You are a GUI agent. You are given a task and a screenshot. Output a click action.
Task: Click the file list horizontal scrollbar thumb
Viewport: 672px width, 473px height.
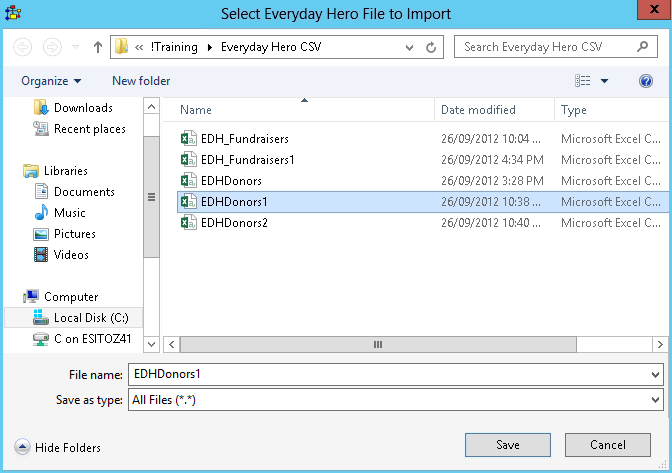pos(378,344)
